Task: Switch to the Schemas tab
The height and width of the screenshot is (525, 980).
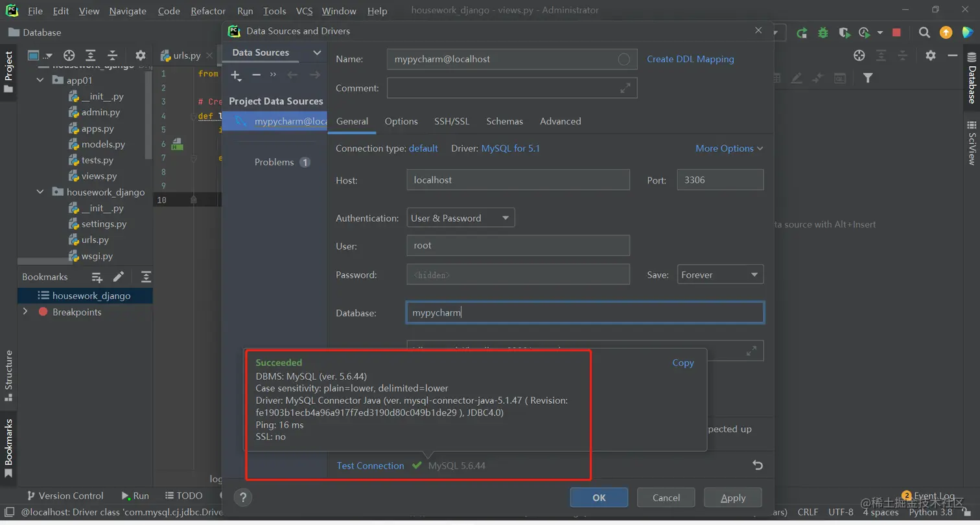Action: [505, 121]
